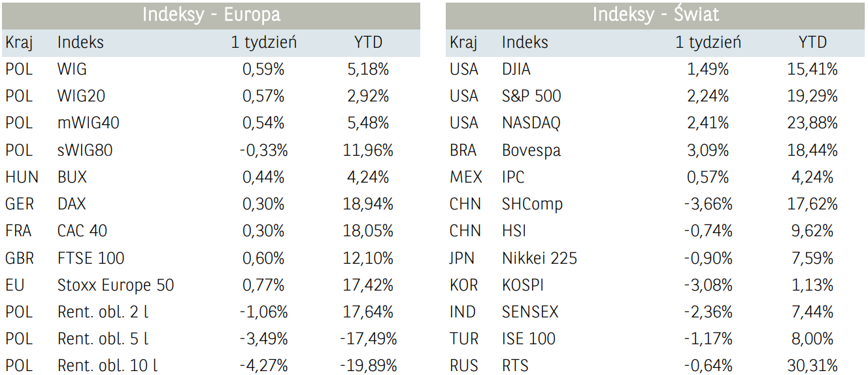
Task: Click the SHComp weekly change value
Action: pos(708,204)
